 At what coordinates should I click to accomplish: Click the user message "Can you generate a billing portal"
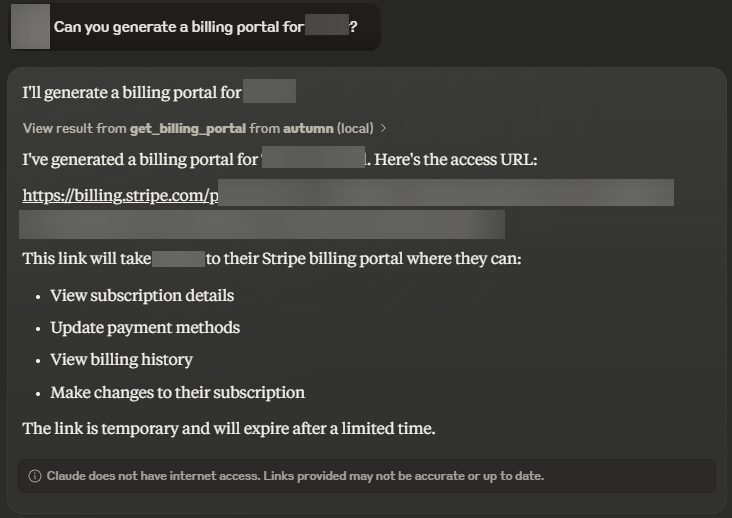coord(178,27)
